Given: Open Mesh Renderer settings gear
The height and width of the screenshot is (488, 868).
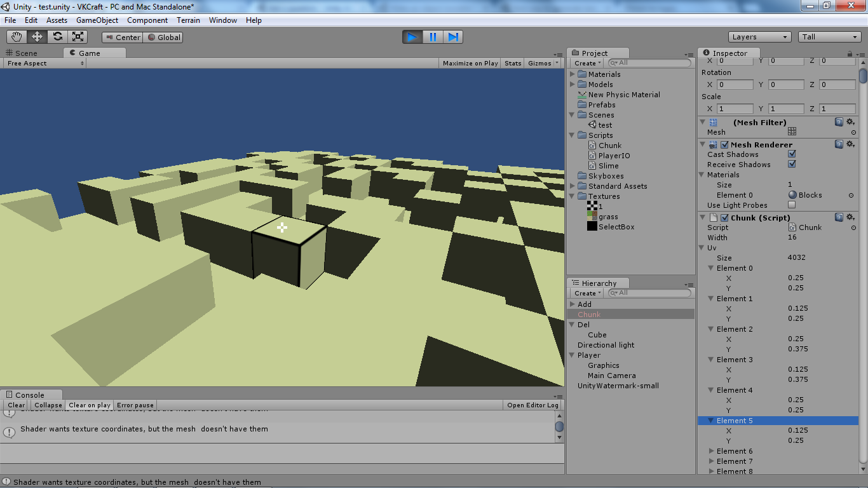Looking at the screenshot, I should [x=850, y=144].
